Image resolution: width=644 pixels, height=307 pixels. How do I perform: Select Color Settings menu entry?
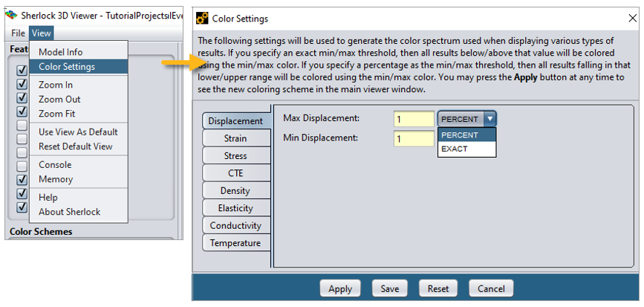tap(67, 67)
